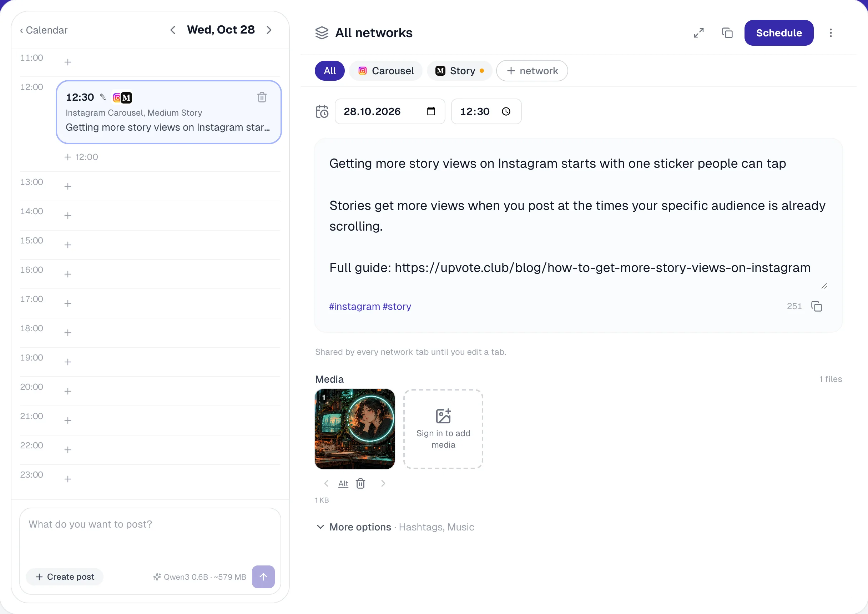Send the prompt with the arrow button

pos(263,577)
